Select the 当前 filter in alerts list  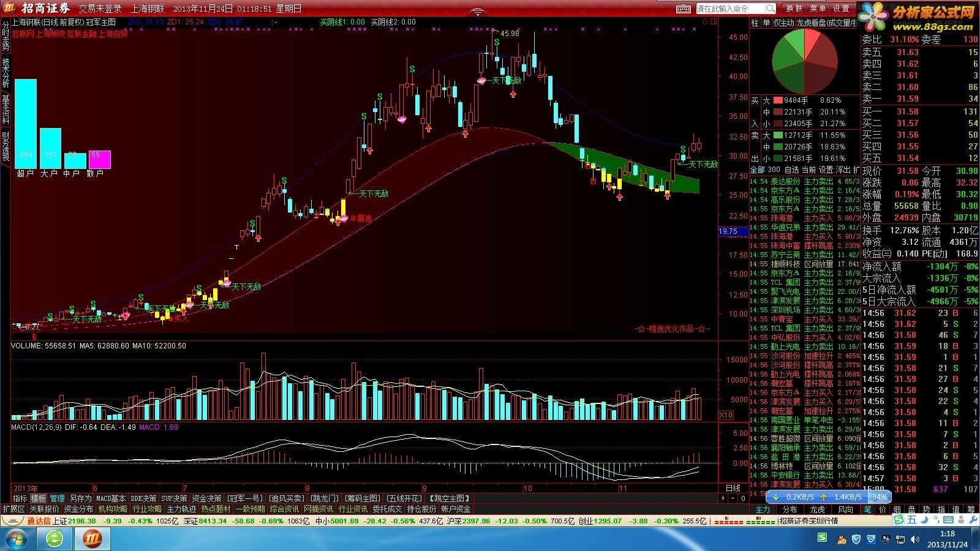tap(809, 170)
